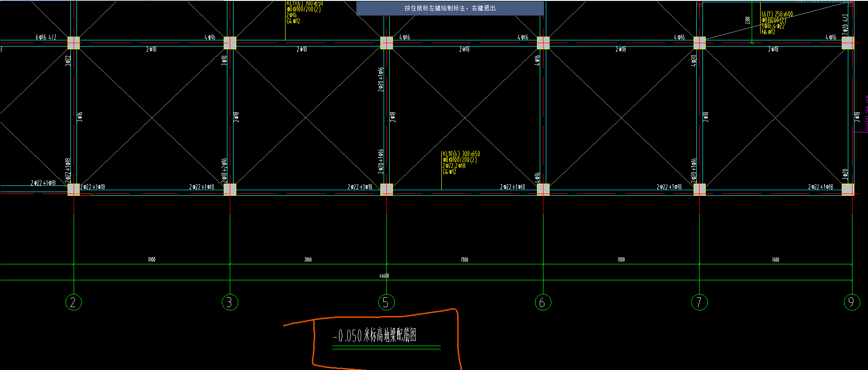Select the column at lower axis 7 intersection

pos(700,189)
